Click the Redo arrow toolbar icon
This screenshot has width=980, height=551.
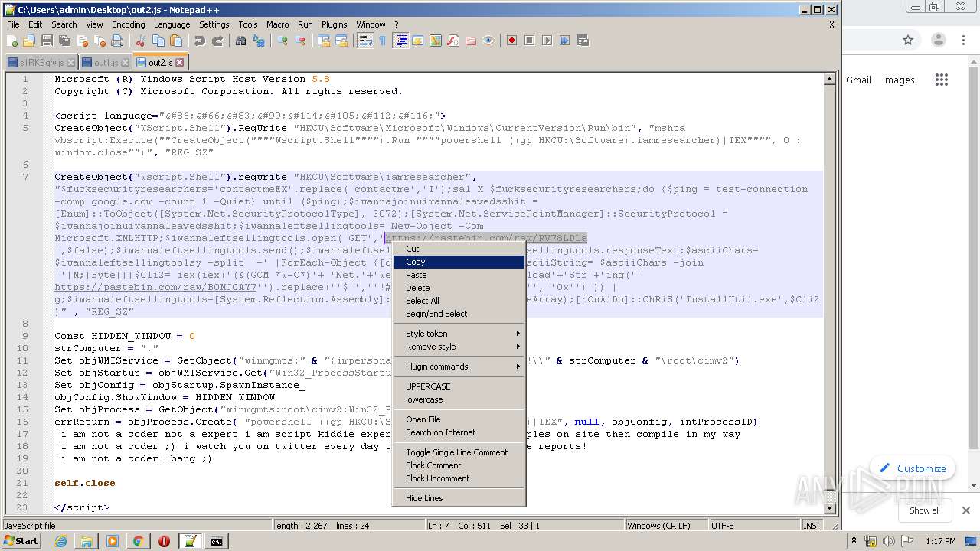click(x=217, y=41)
